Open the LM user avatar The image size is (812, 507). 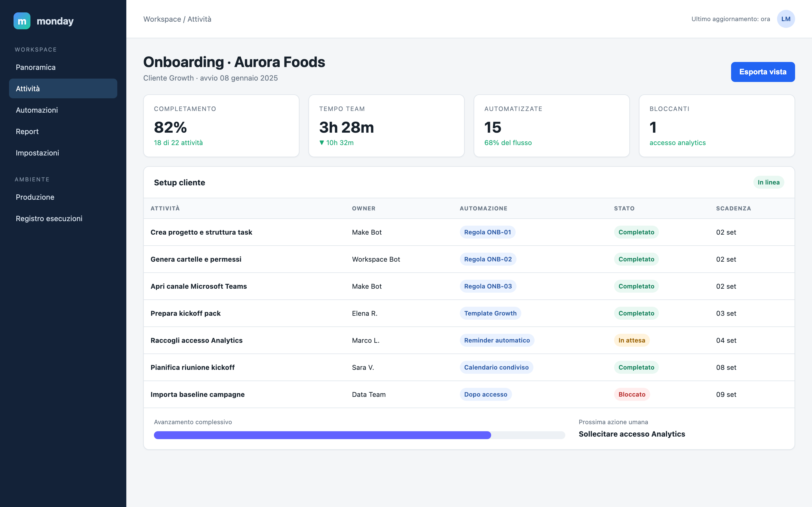[786, 19]
